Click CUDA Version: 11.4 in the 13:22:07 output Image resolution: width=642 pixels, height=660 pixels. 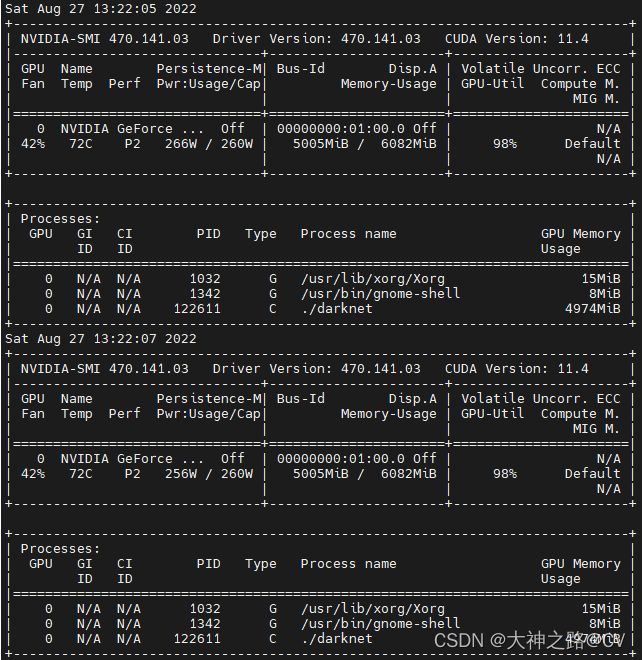(517, 369)
